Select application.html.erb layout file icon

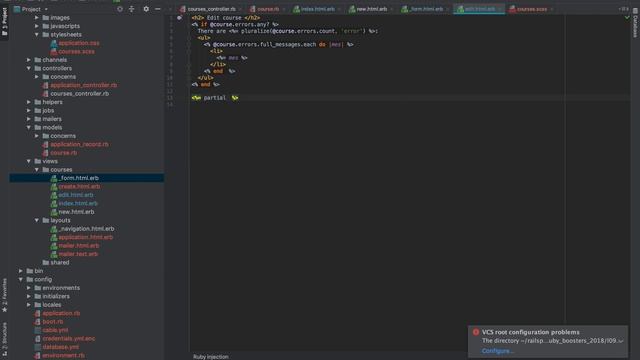53,237
